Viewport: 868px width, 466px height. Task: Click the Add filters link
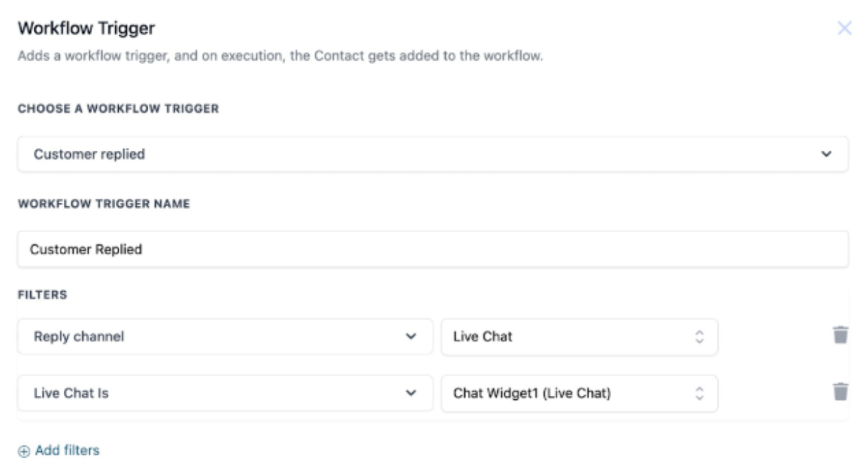pos(67,451)
